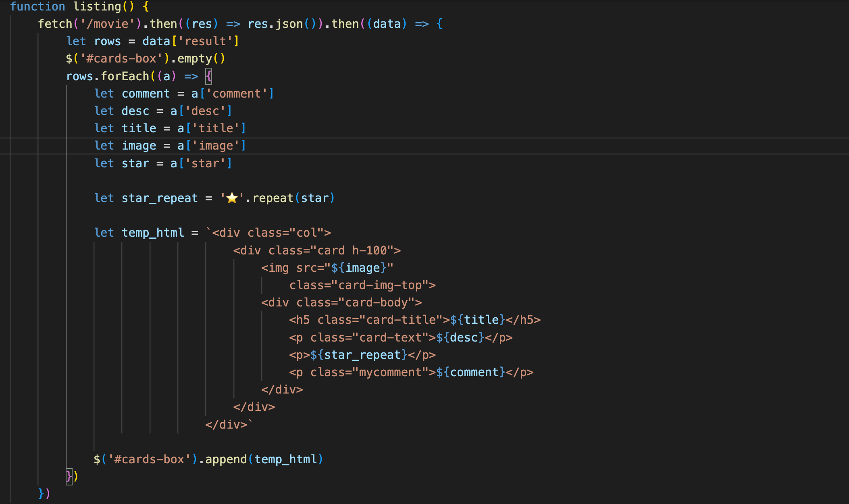Click the 'rows' variable in the let declaration

pyautogui.click(x=108, y=41)
